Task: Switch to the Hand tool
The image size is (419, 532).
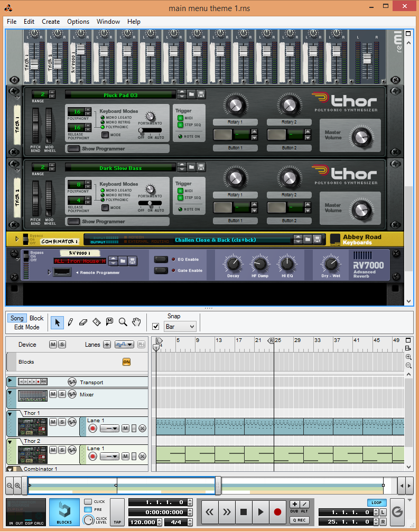Action: click(x=136, y=322)
